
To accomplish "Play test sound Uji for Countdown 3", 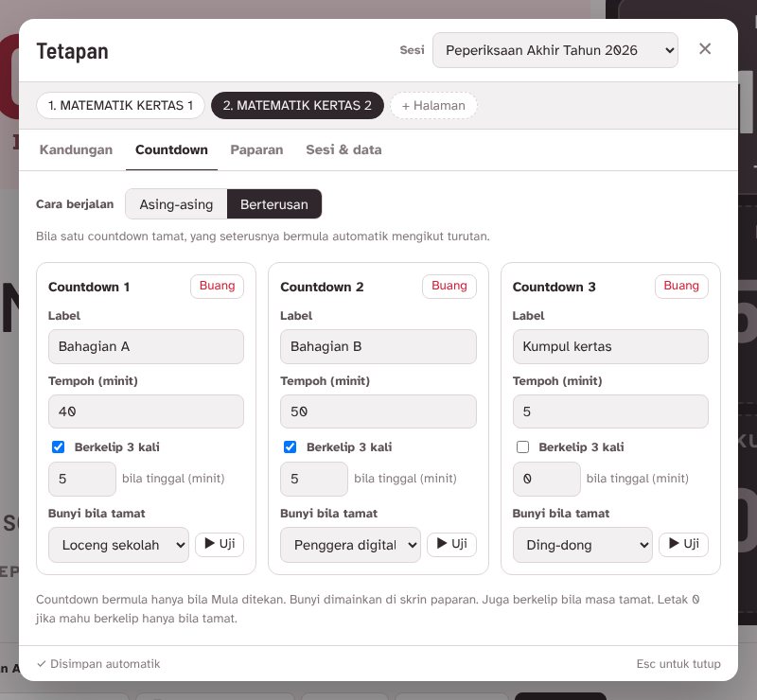I will 683,545.
